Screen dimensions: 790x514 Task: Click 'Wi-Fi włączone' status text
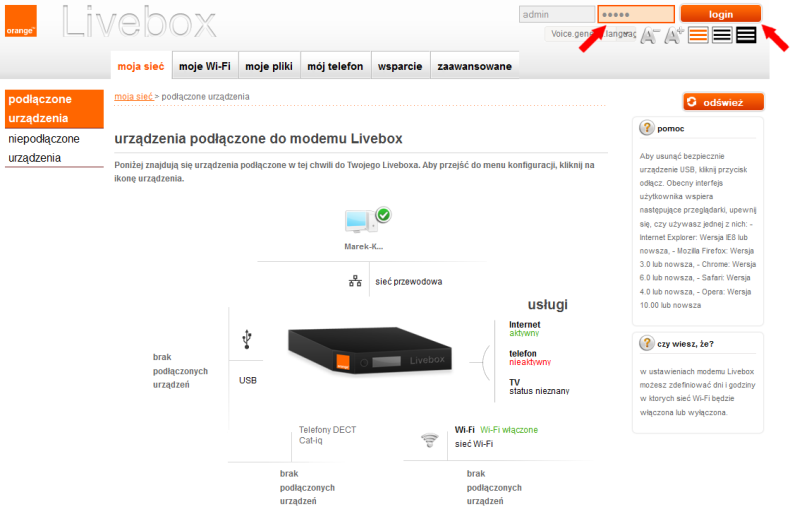tap(509, 430)
